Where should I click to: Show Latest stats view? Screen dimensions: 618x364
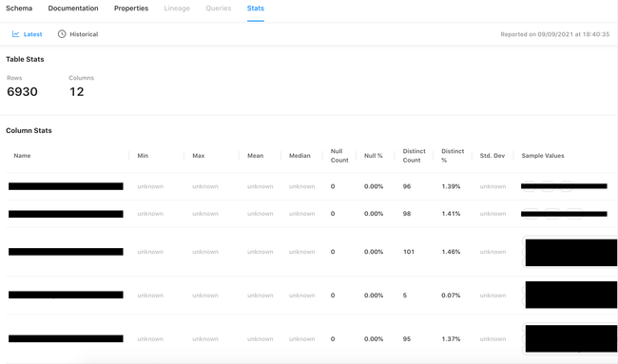[x=27, y=34]
